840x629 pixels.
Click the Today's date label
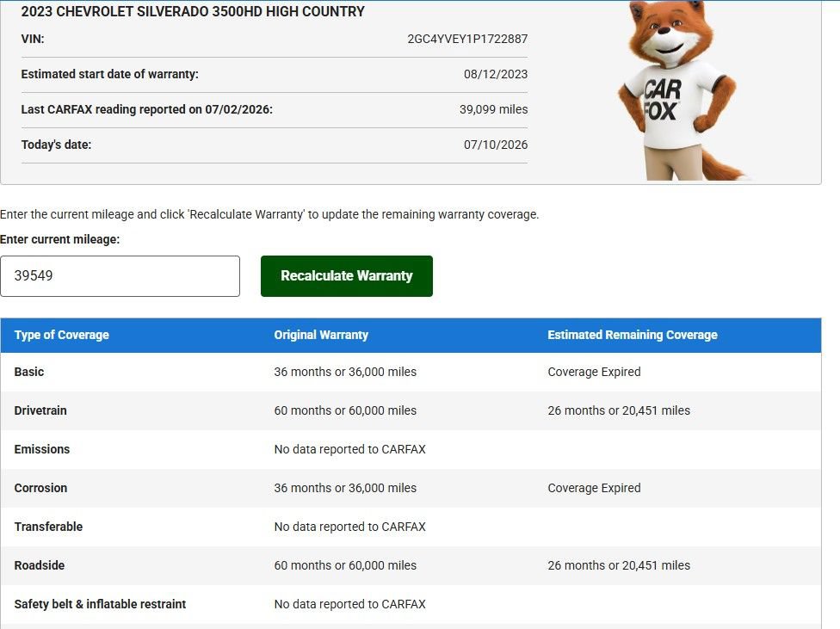(x=56, y=145)
